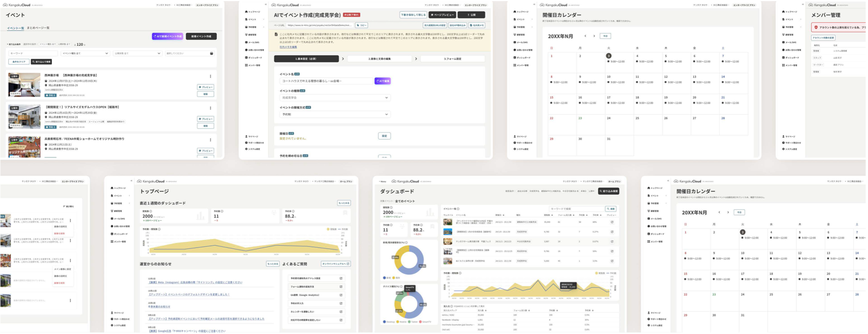The height and width of the screenshot is (334, 868).
Task: Click the ダッシュボード sidebar icon in the AIでイベント作成 screen
Action: coord(246,57)
